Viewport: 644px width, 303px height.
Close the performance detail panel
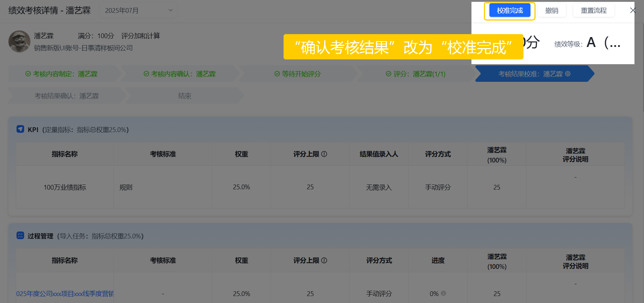[x=633, y=10]
